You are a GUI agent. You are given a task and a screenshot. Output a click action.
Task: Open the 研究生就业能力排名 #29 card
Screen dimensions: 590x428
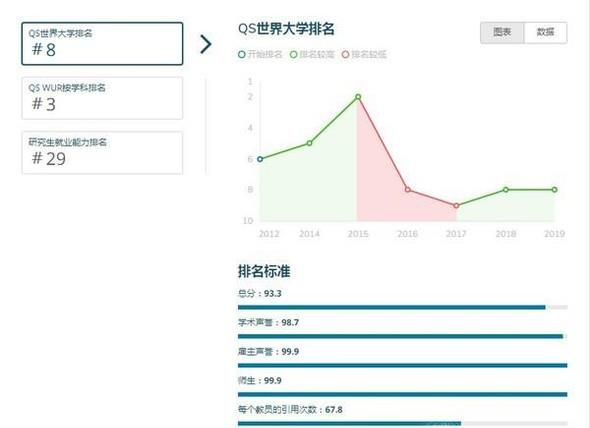[x=102, y=153]
